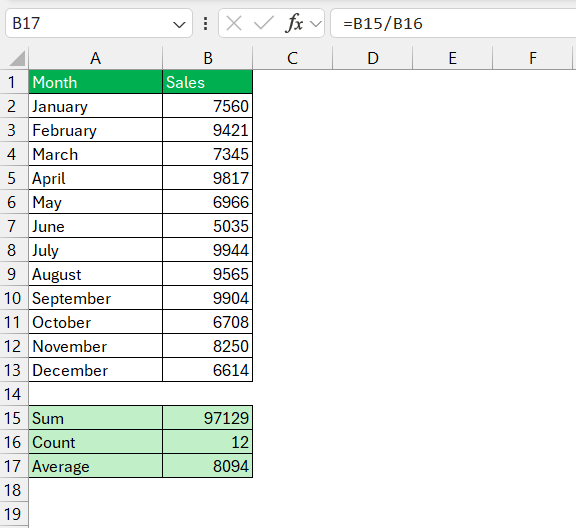The height and width of the screenshot is (528, 576).
Task: Click the sales value 8250
Action: coord(208,346)
